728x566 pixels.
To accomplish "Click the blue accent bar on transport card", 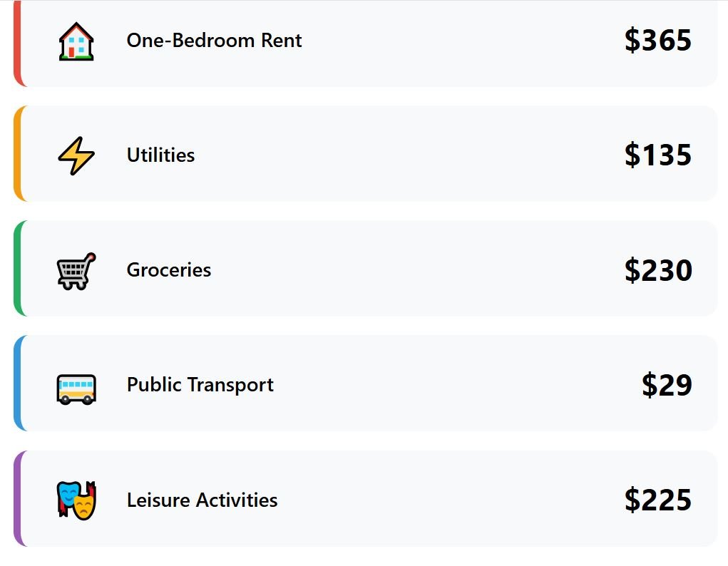I will 16,384.
